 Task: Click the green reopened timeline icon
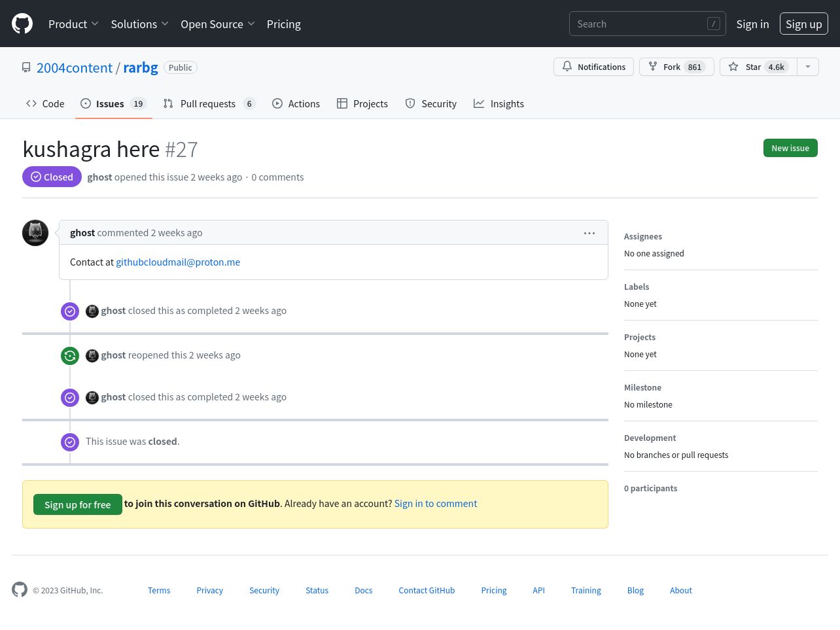coord(70,356)
